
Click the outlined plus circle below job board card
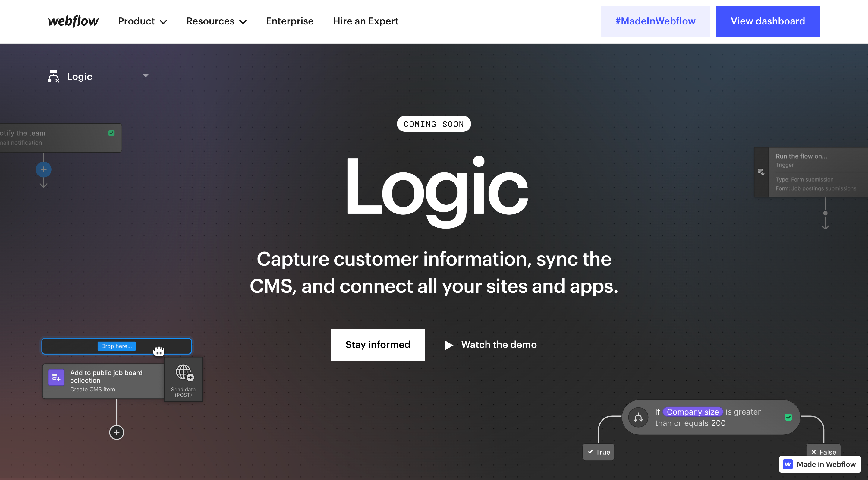(x=117, y=432)
